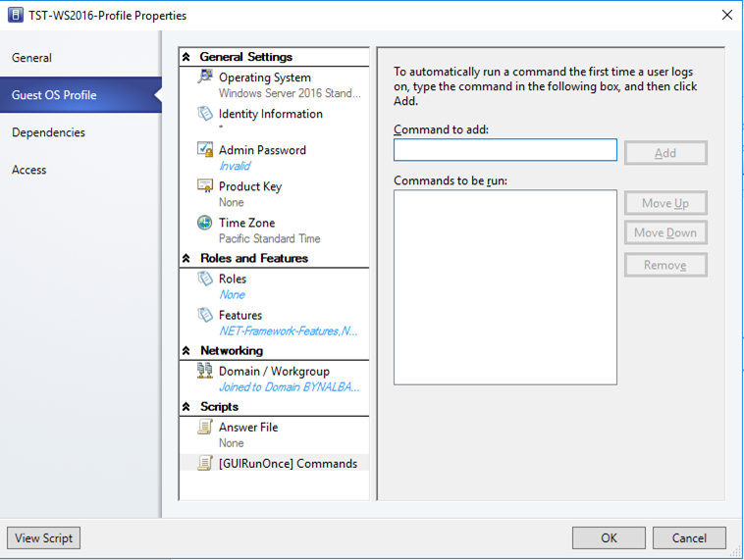The height and width of the screenshot is (560, 744).
Task: Select the Admin Password setting label
Action: (x=262, y=150)
